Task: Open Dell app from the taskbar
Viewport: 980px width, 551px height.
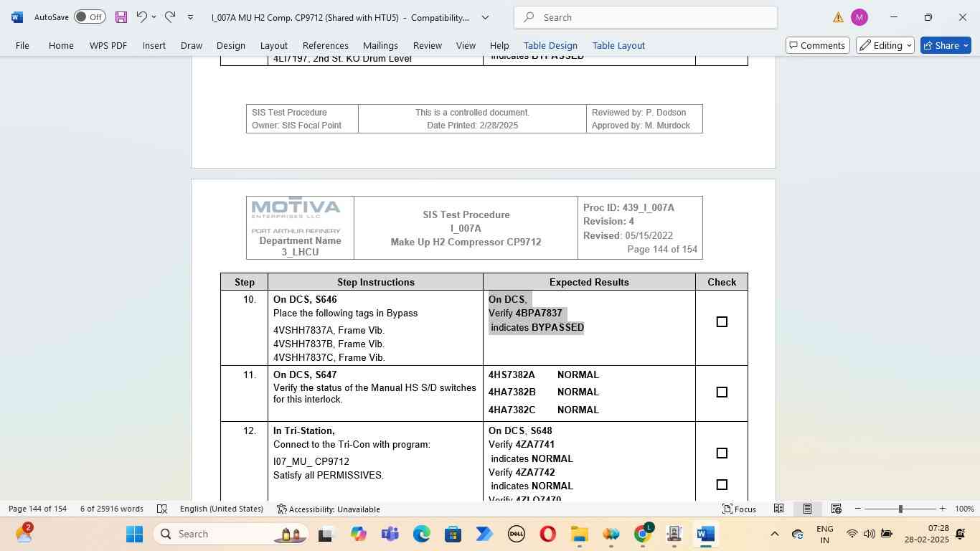Action: tap(517, 534)
